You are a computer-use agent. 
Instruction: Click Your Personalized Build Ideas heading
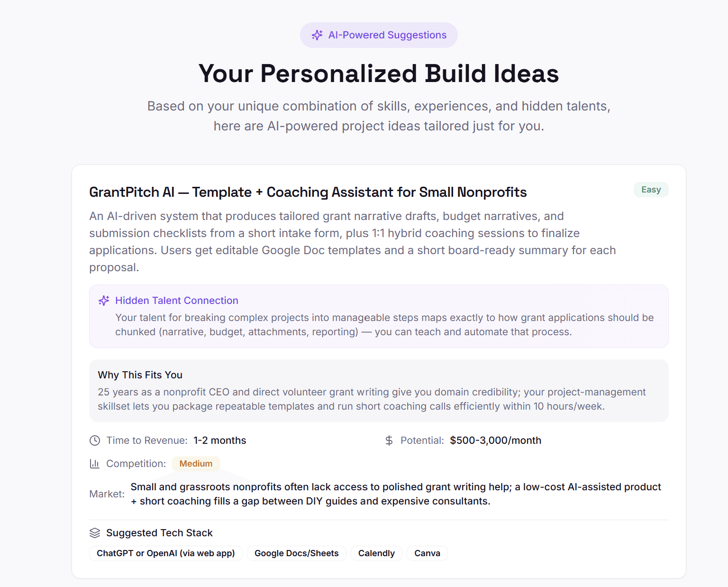[378, 73]
